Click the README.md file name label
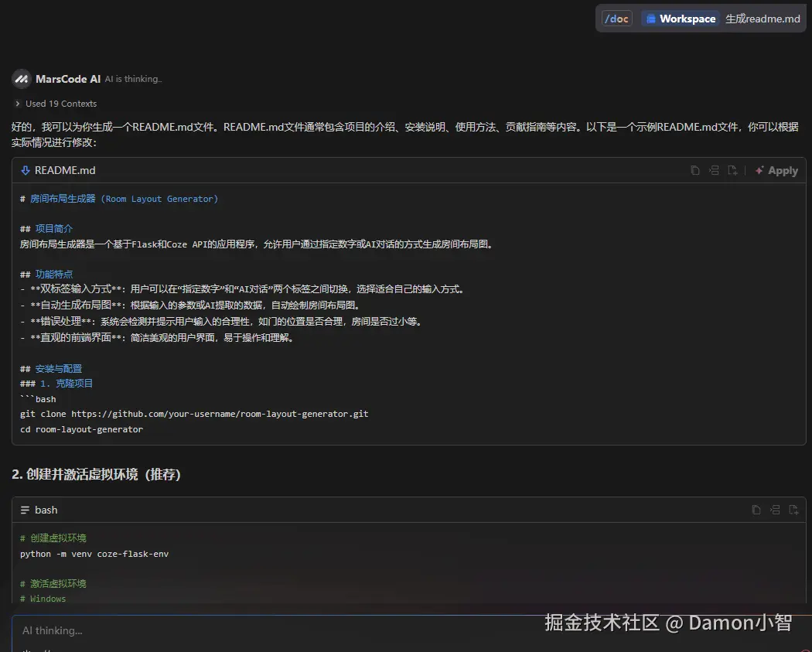This screenshot has width=812, height=652. pos(65,170)
